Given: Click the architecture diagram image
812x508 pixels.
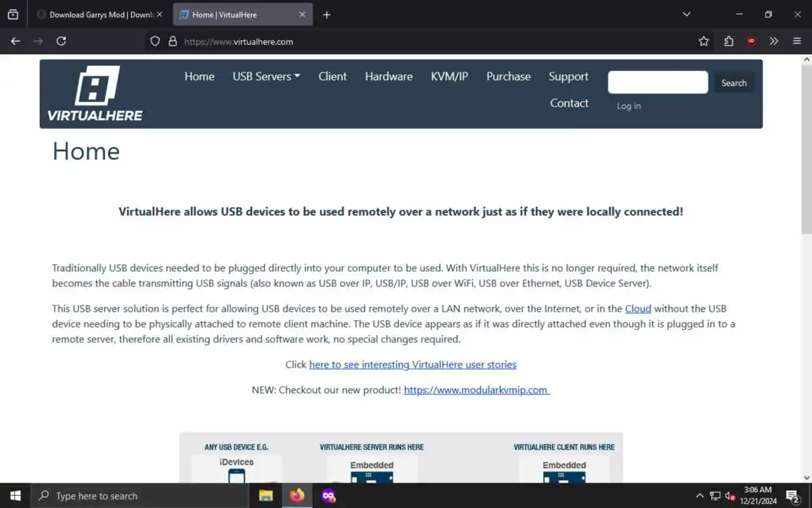Looking at the screenshot, I should (x=401, y=458).
